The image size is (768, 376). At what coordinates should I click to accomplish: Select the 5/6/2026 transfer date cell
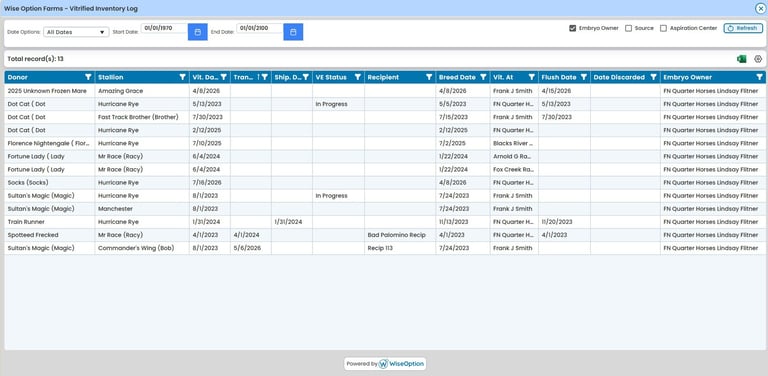click(x=251, y=248)
